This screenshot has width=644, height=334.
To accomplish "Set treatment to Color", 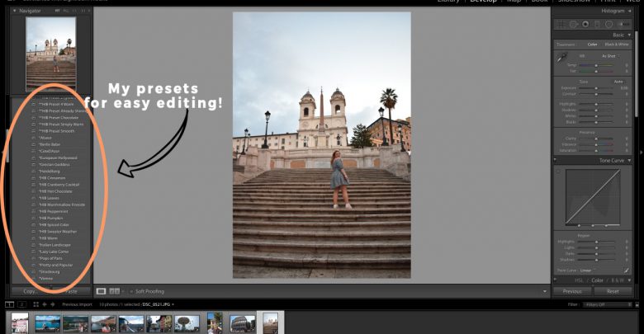I will [x=592, y=45].
